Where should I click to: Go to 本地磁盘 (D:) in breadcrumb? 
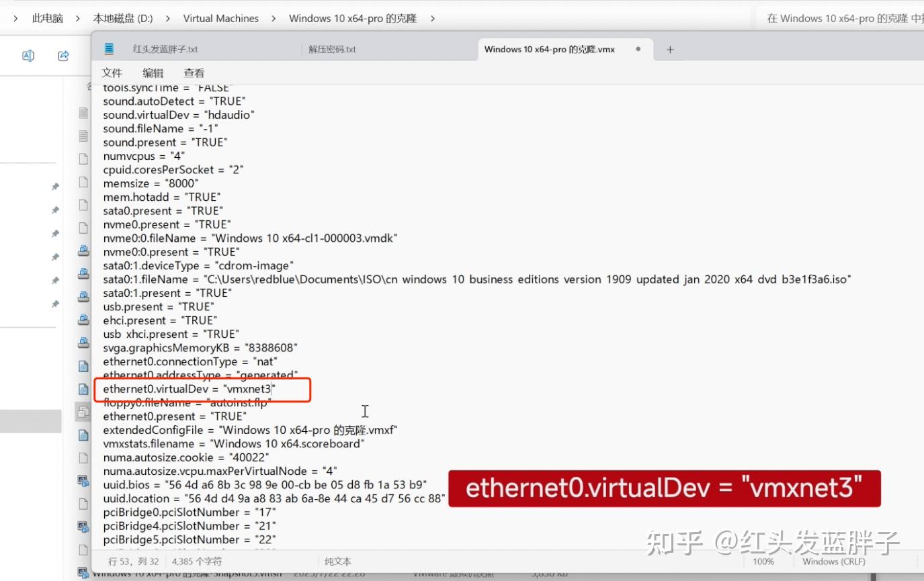click(x=123, y=18)
